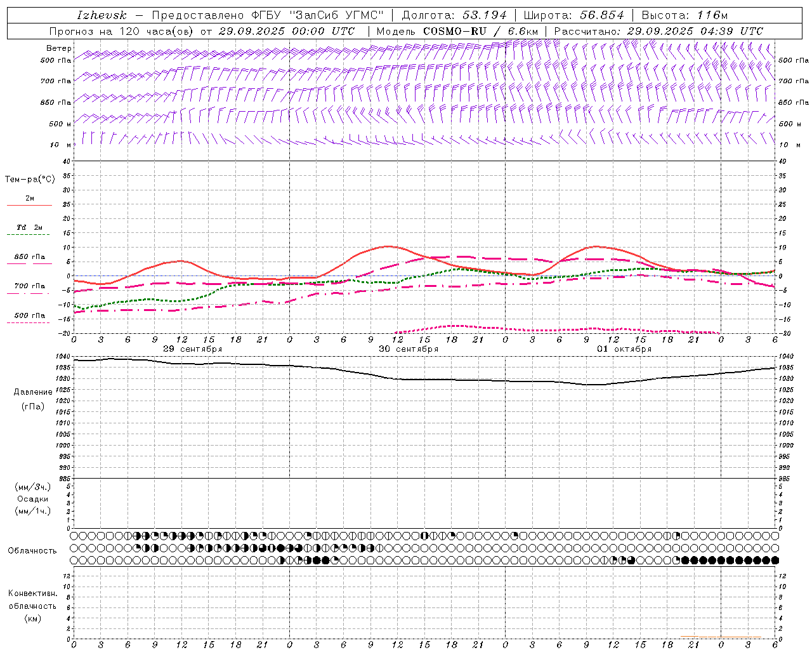Screen dimensions: 812x650
Task: Select the 'Долгота: 53.194' header value
Action: (x=454, y=15)
